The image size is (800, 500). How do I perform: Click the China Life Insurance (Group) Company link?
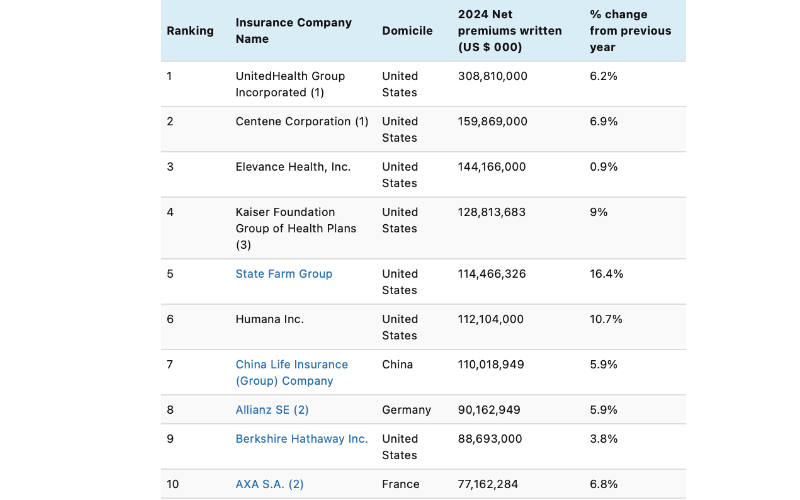click(291, 373)
